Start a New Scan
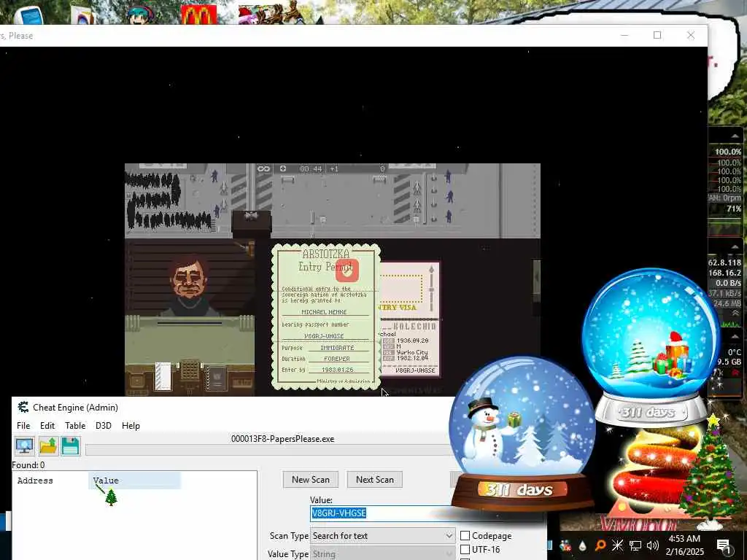Image resolution: width=747 pixels, height=560 pixels. click(x=311, y=480)
